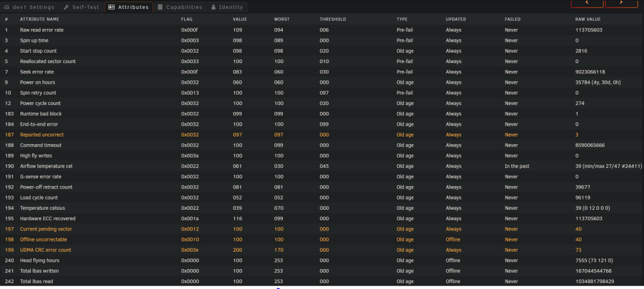Select the Seek error rate attribute name
This screenshot has width=644, height=289.
coord(37,72)
